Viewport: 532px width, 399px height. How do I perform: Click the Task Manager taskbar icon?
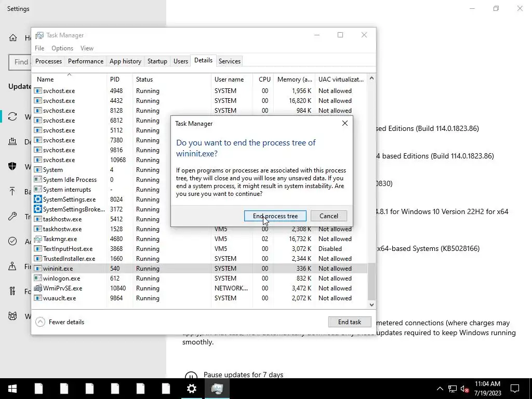point(217,389)
